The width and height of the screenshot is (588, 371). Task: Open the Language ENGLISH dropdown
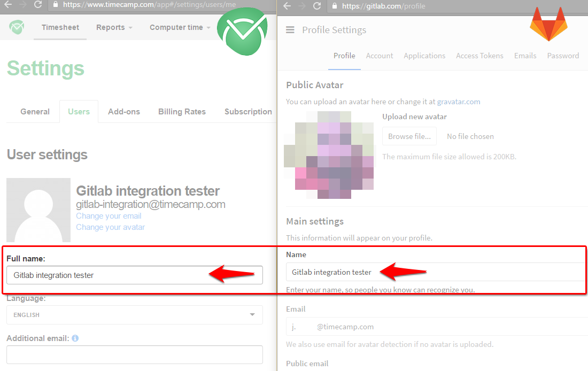coord(135,315)
